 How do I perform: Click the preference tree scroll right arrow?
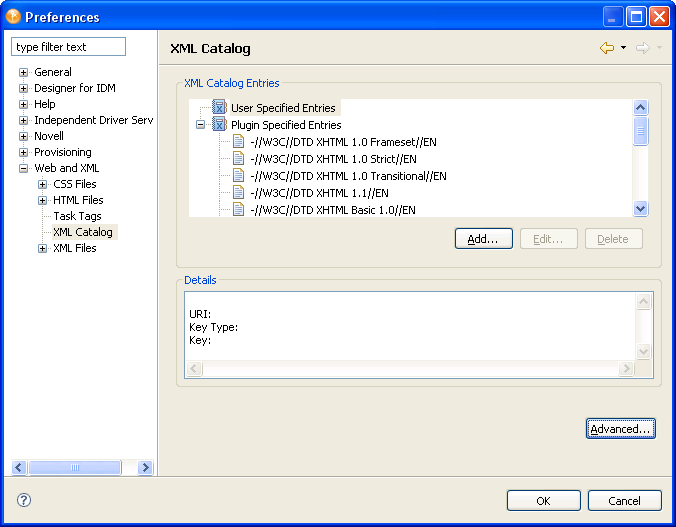[145, 467]
